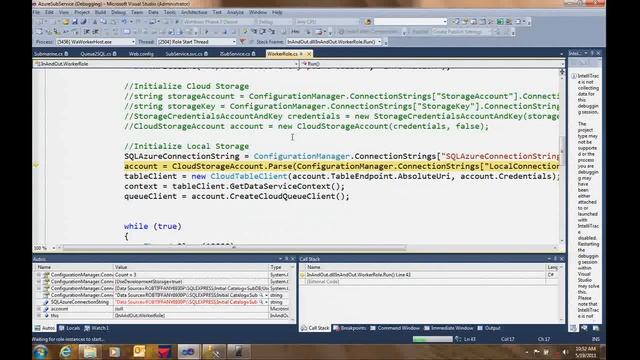Viewport: 640px width, 360px height.
Task: Launch Internet Explorer from the taskbar
Action: point(65,352)
